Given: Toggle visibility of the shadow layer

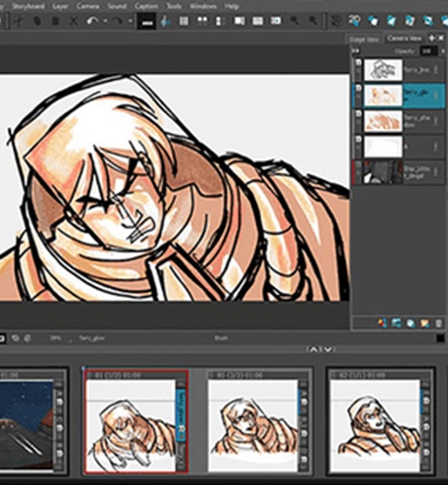Looking at the screenshot, I should pyautogui.click(x=358, y=114).
